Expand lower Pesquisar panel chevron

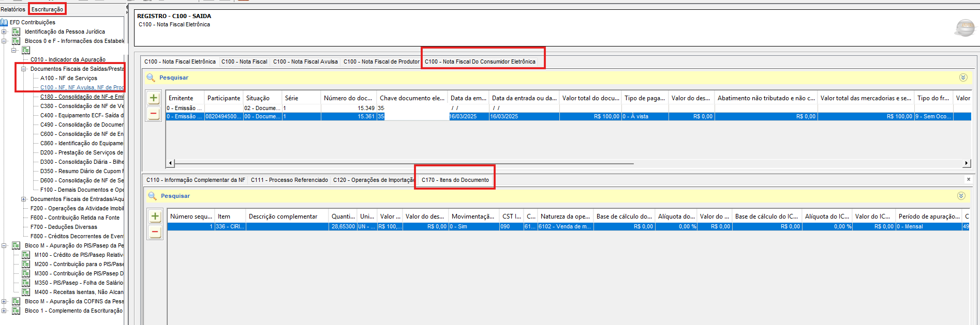click(x=961, y=196)
